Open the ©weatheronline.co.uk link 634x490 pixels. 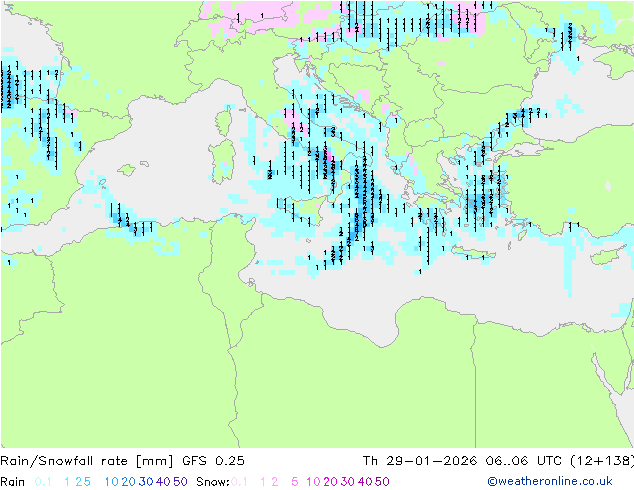pos(550,482)
